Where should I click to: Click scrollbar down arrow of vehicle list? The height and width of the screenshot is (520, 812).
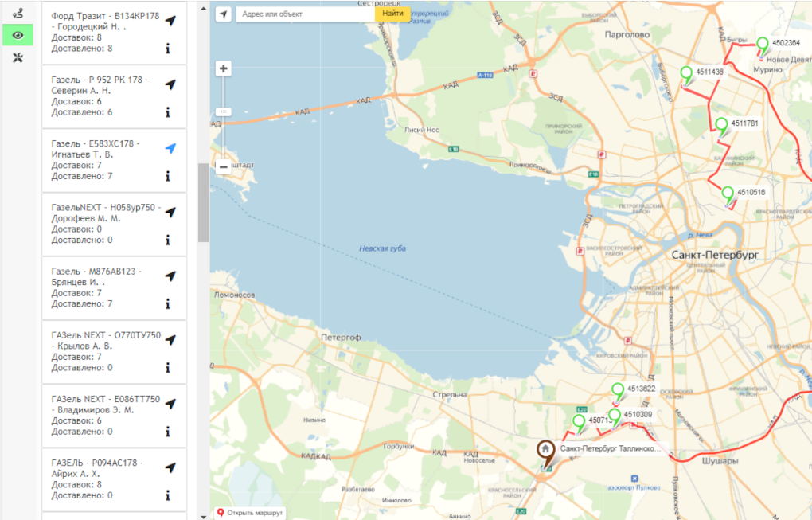(x=203, y=516)
